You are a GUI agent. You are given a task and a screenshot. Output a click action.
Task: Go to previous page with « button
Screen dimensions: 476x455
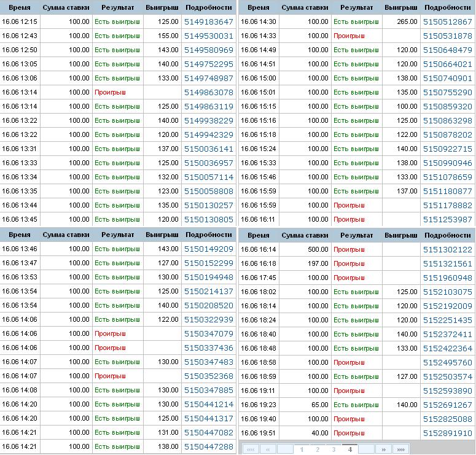268,449
